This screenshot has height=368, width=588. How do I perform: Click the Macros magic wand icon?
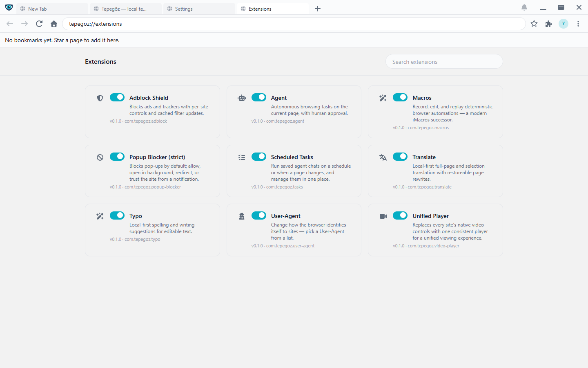point(383,98)
